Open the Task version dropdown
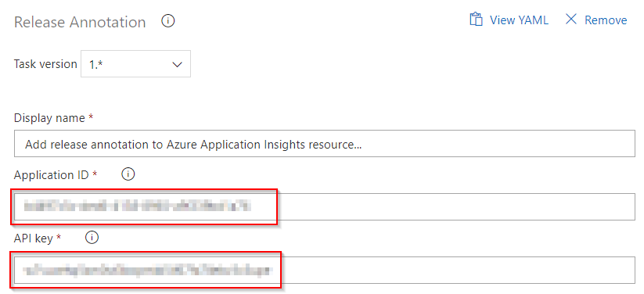Image resolution: width=644 pixels, height=294 pixels. (135, 64)
